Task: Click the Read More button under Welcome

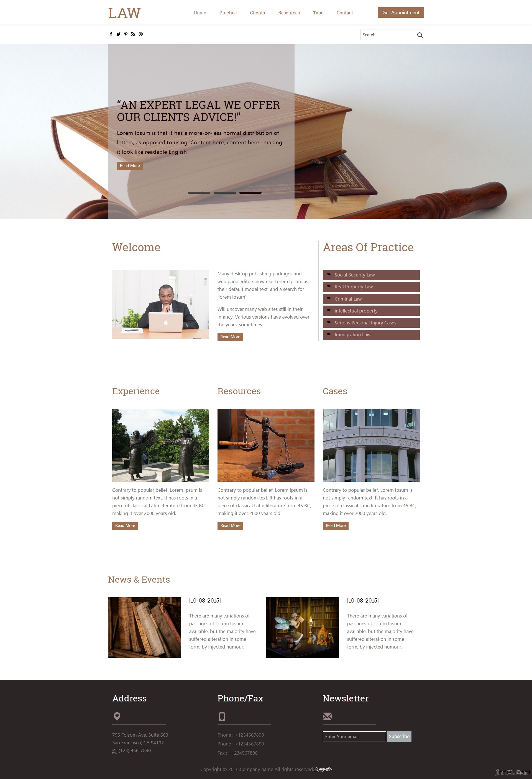Action: click(x=230, y=337)
